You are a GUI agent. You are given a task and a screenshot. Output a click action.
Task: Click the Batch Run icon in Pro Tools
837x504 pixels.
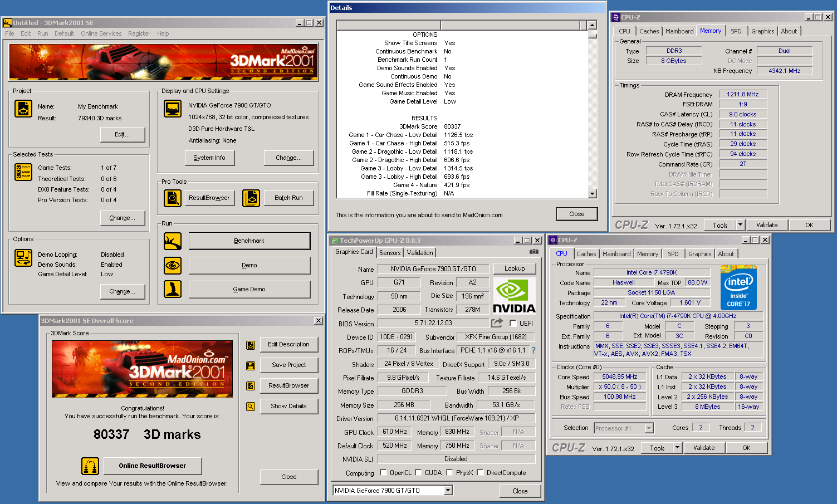(251, 198)
